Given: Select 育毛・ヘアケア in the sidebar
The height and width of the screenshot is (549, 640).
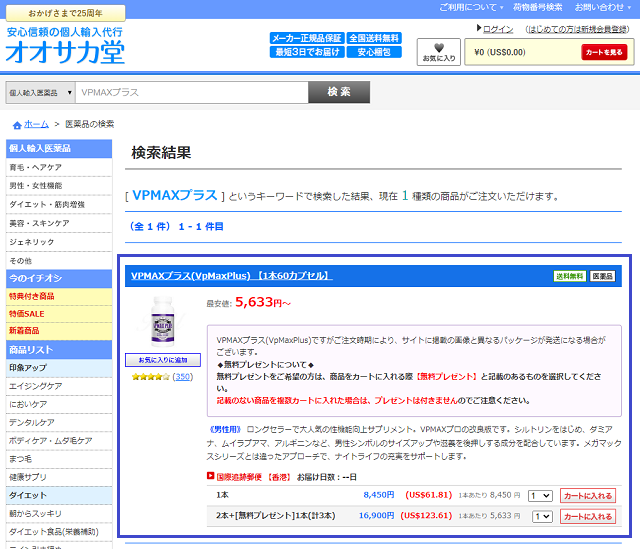Looking at the screenshot, I should pos(59,167).
